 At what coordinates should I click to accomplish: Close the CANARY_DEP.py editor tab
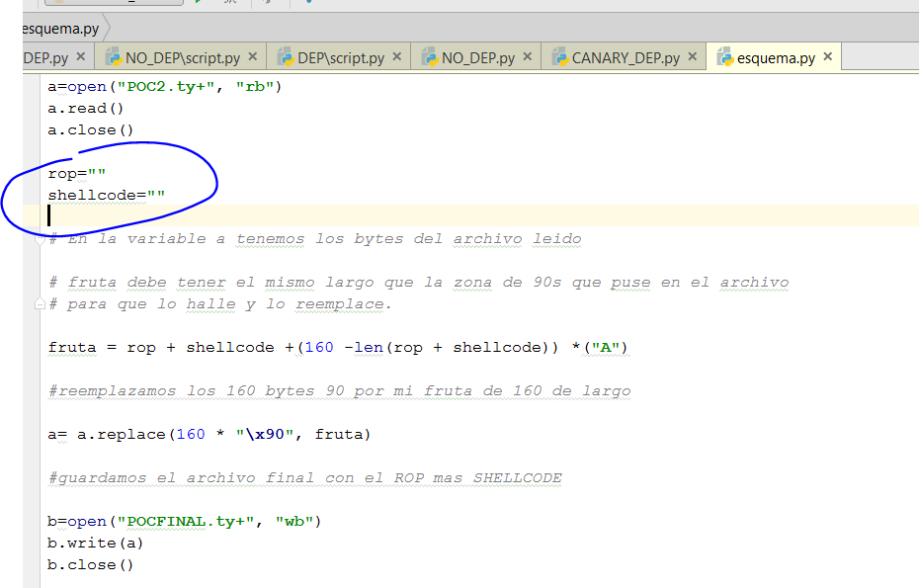point(693,57)
